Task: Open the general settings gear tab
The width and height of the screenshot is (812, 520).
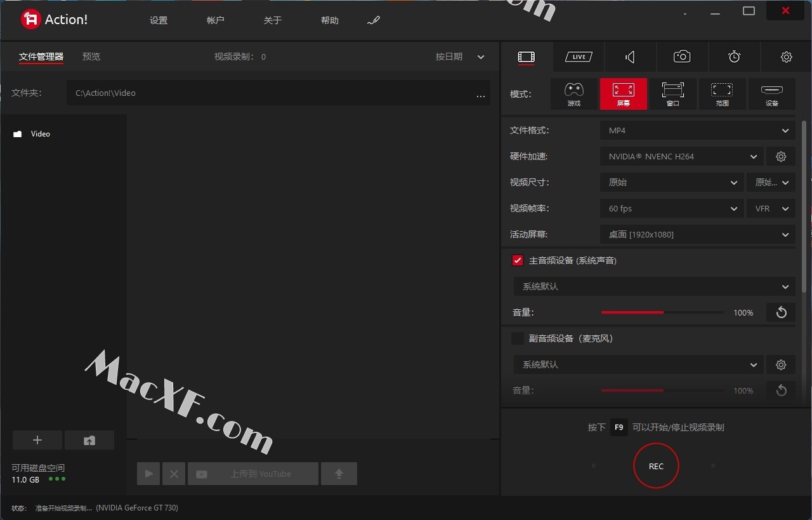Action: (x=786, y=57)
